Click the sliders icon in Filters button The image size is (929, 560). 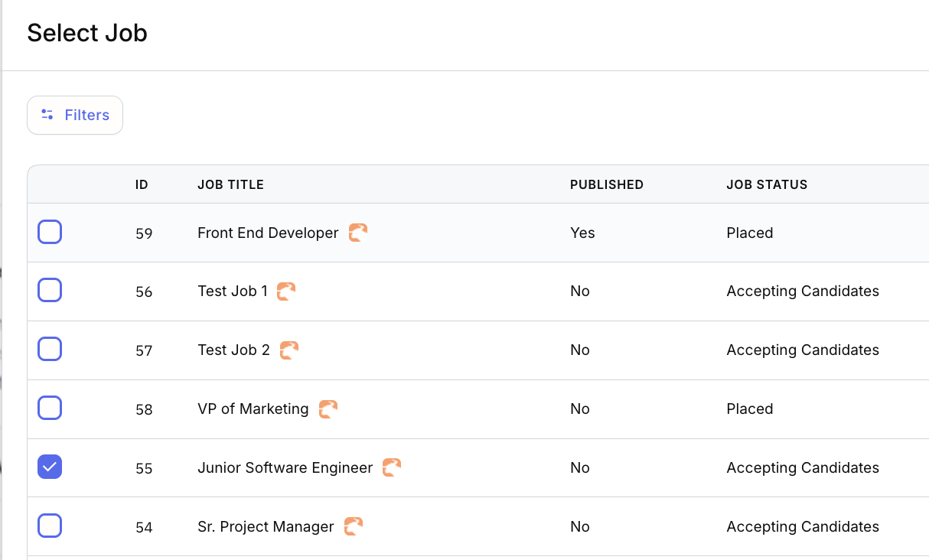(47, 115)
